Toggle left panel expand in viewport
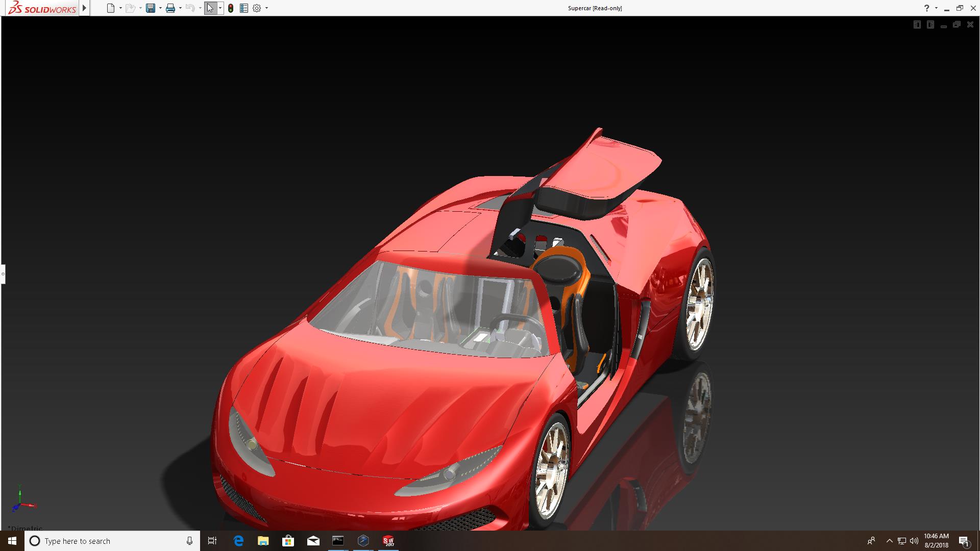The height and width of the screenshot is (551, 980). click(917, 25)
